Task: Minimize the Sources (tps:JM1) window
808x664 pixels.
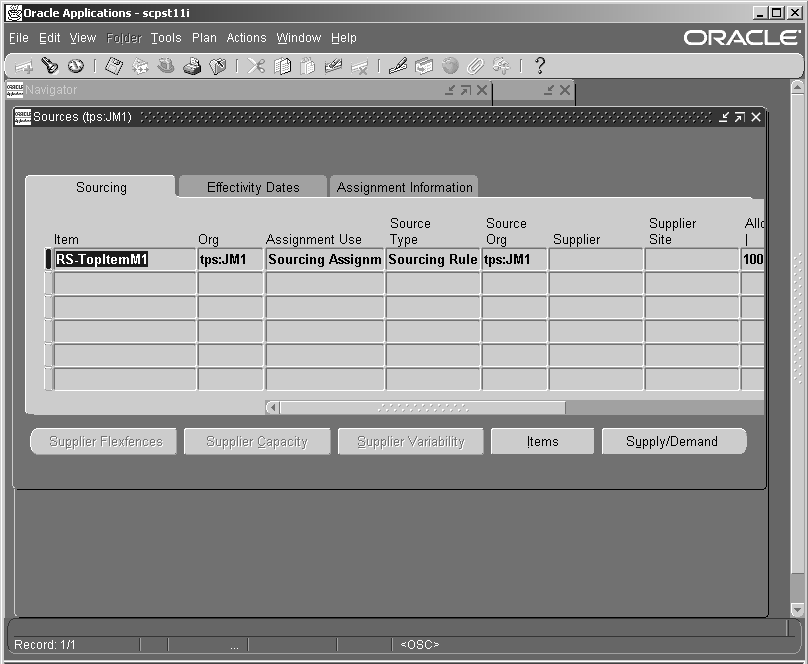Action: 724,117
